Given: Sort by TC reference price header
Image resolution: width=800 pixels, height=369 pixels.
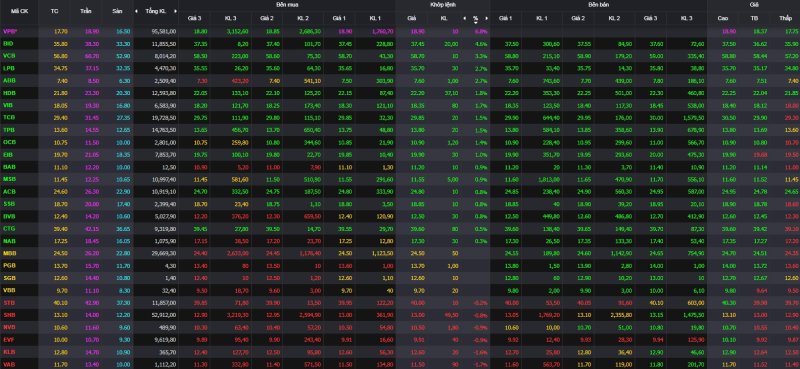Looking at the screenshot, I should coord(55,11).
